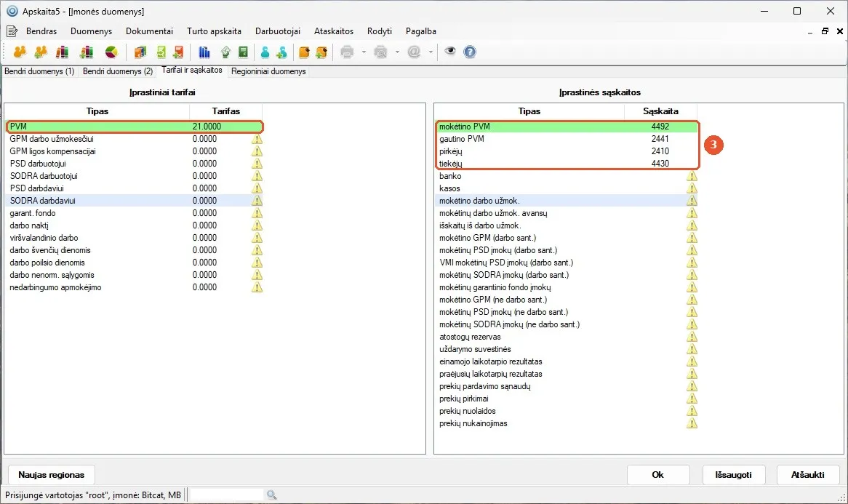Select the gautino PVM account row

[567, 139]
